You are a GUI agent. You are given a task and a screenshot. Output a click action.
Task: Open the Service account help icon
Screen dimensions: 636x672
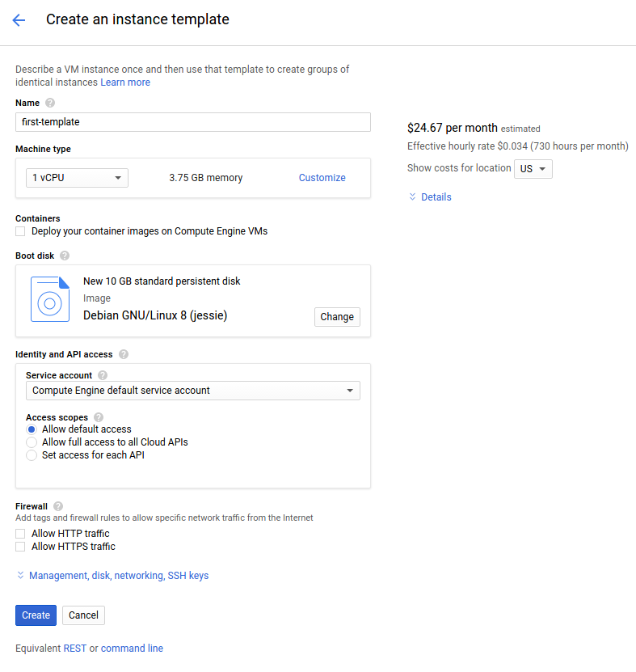tap(102, 375)
